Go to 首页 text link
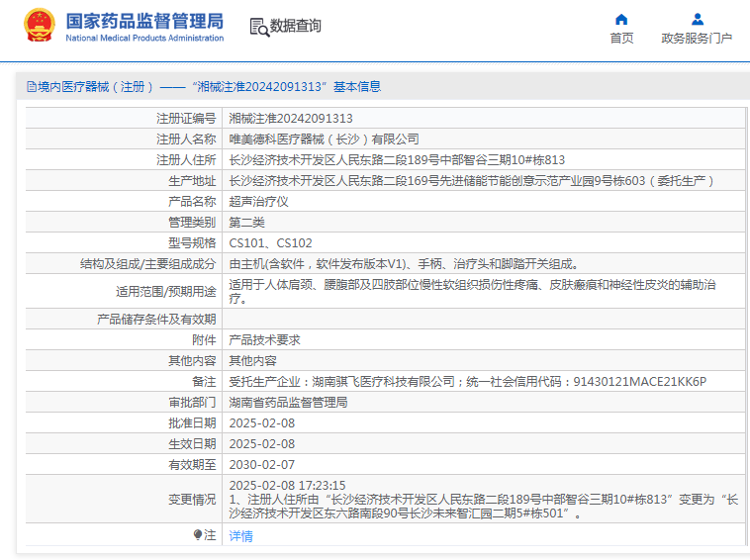The height and width of the screenshot is (560, 750). [621, 39]
